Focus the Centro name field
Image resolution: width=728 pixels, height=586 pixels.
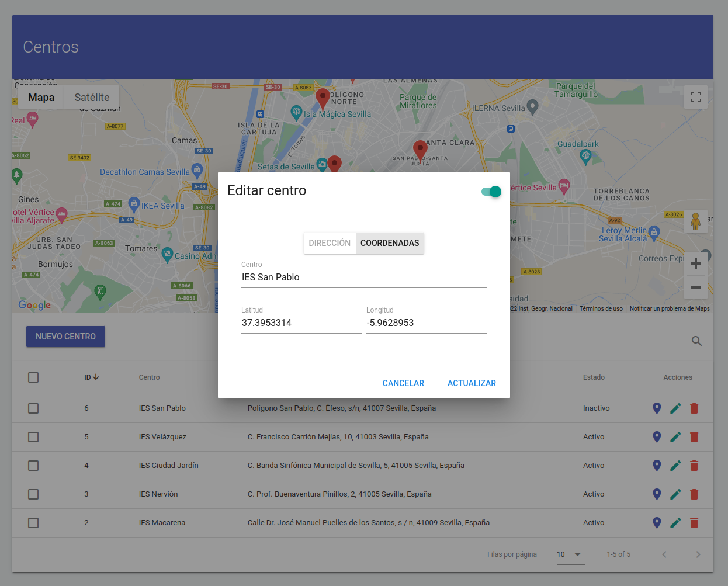364,278
